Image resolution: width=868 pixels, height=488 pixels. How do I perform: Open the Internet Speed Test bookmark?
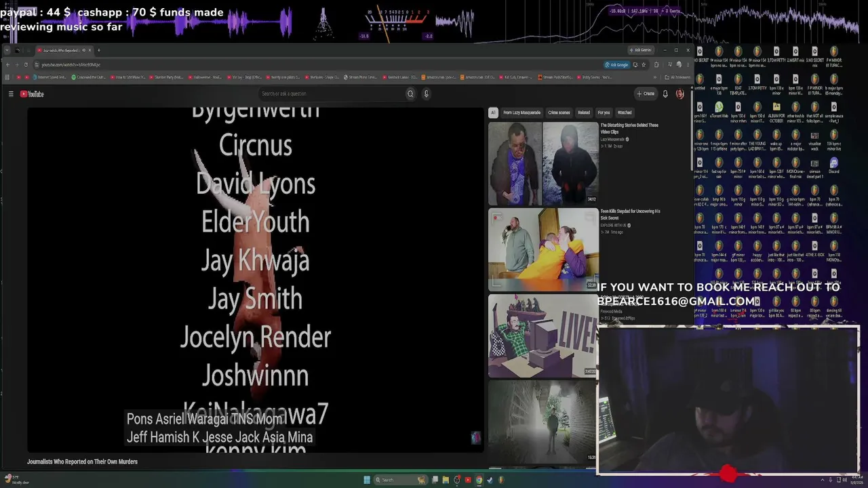point(50,77)
